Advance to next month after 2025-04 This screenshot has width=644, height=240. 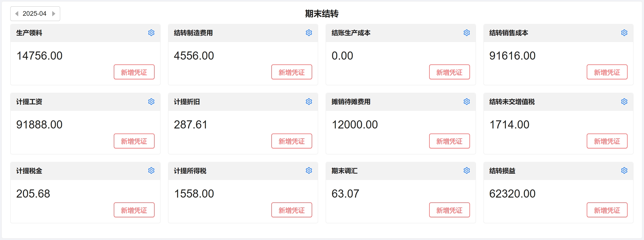coord(54,14)
